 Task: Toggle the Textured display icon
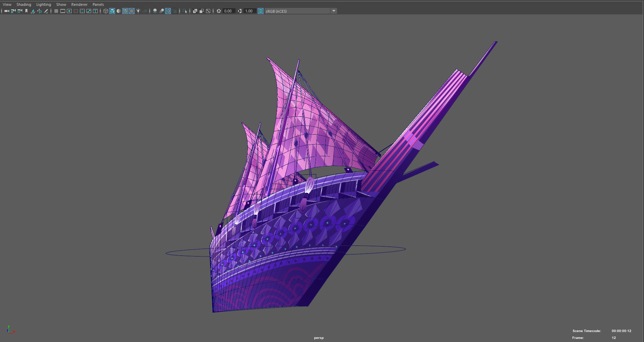pos(132,11)
